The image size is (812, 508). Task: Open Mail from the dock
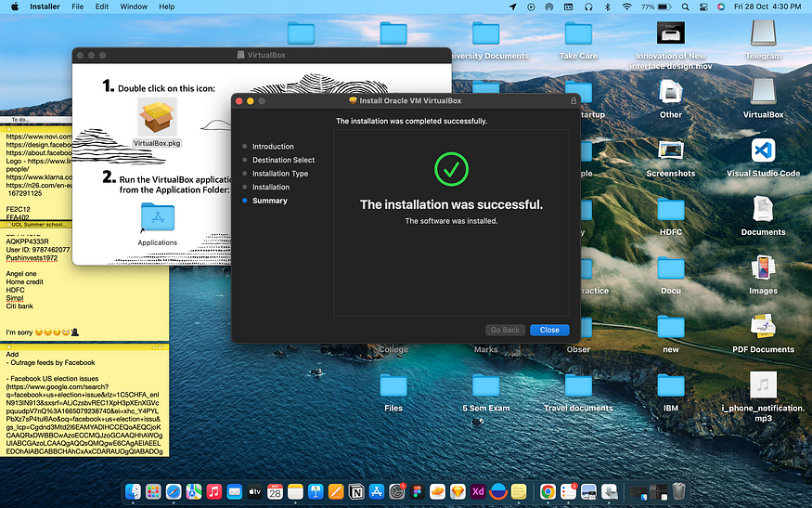click(x=235, y=491)
